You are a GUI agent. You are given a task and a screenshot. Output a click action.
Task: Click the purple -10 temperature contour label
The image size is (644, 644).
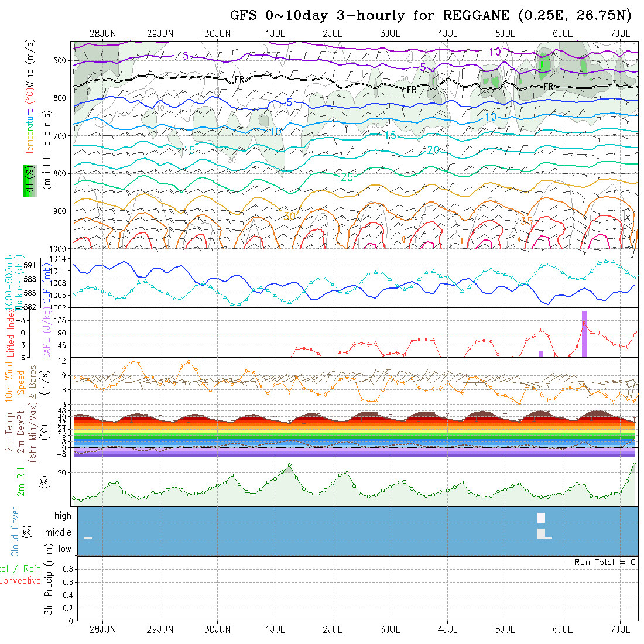click(x=494, y=52)
